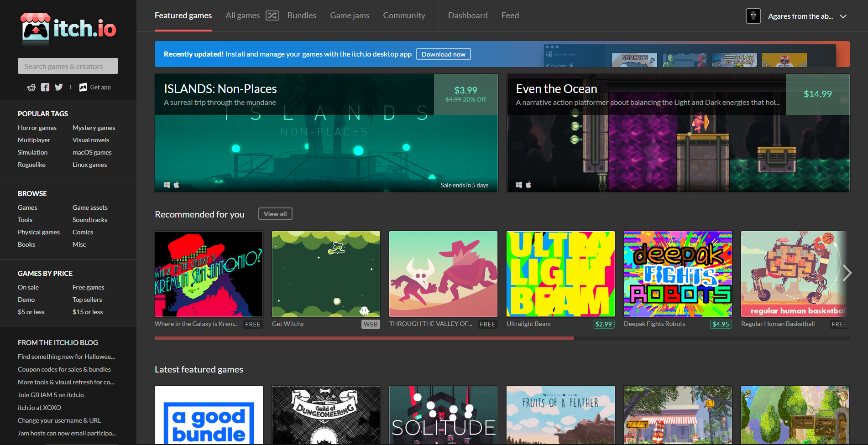This screenshot has width=868, height=445.
Task: Browse the Comics category
Action: [x=83, y=232]
